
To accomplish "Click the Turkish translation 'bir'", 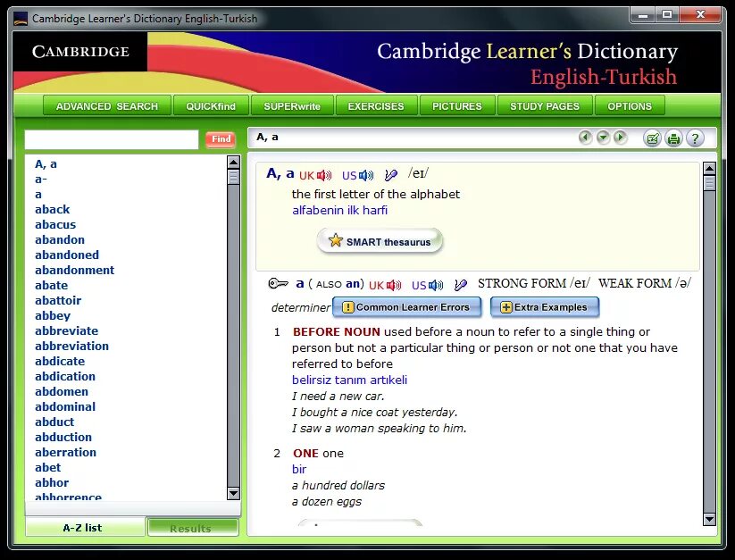I will 299,469.
